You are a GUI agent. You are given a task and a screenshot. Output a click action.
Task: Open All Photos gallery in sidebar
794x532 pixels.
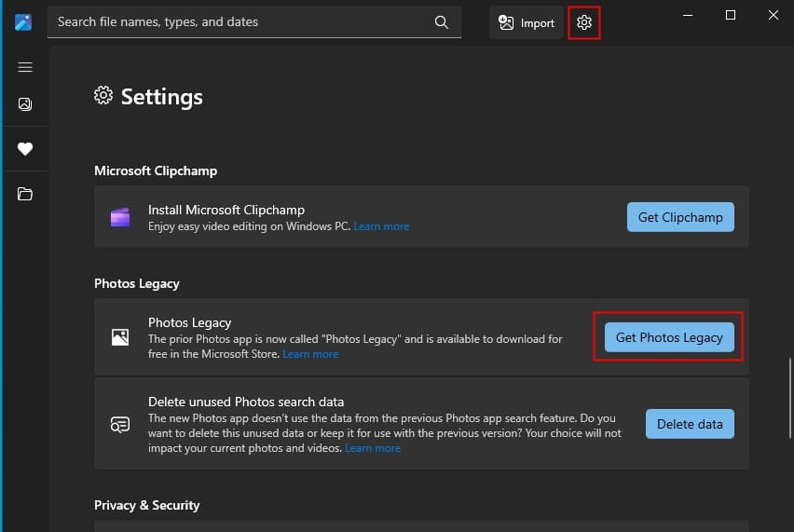pos(25,104)
